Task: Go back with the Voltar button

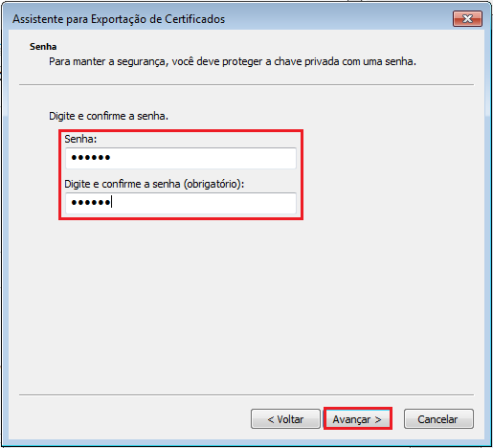Action: coord(285,418)
